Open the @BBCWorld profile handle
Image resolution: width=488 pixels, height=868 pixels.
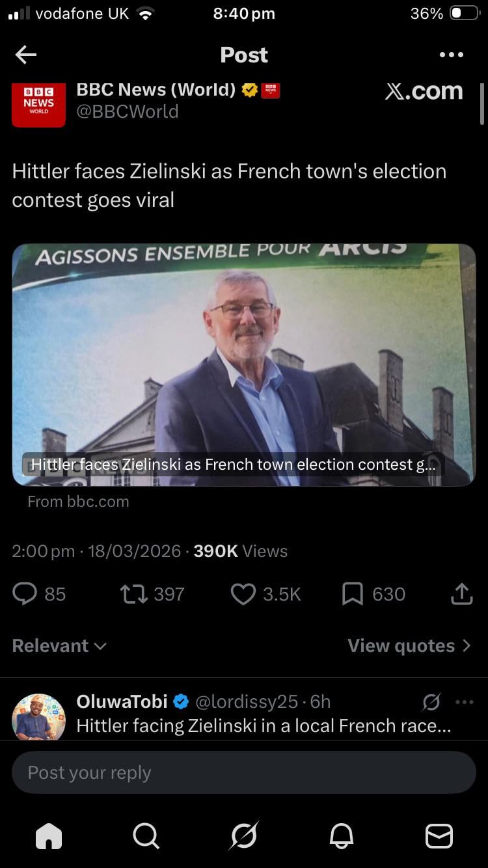pos(128,111)
